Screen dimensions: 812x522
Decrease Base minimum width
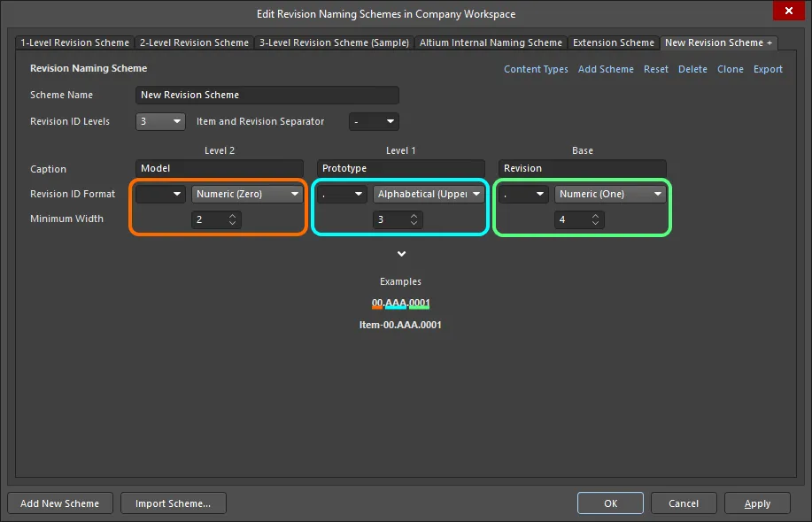coord(596,223)
